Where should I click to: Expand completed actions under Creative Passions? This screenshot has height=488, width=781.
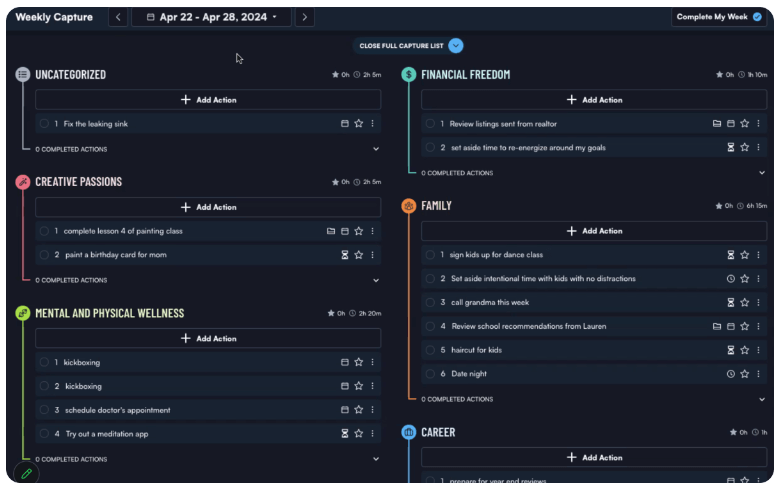tap(376, 280)
